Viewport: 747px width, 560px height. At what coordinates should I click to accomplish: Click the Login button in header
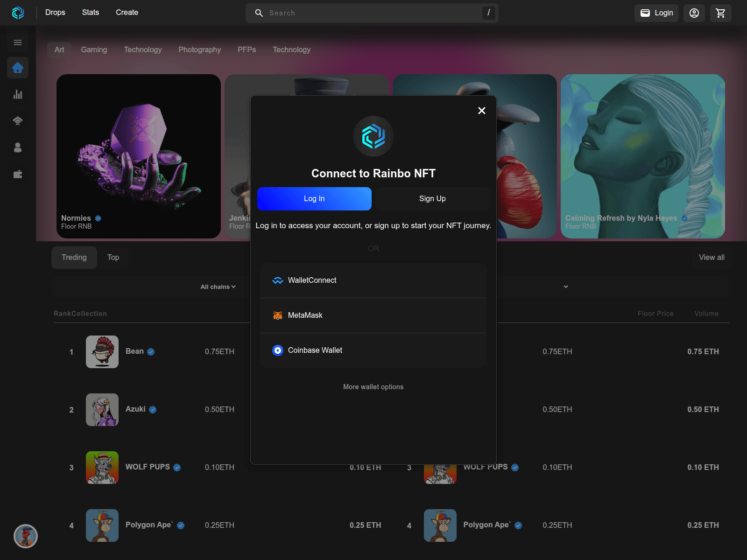tap(656, 13)
